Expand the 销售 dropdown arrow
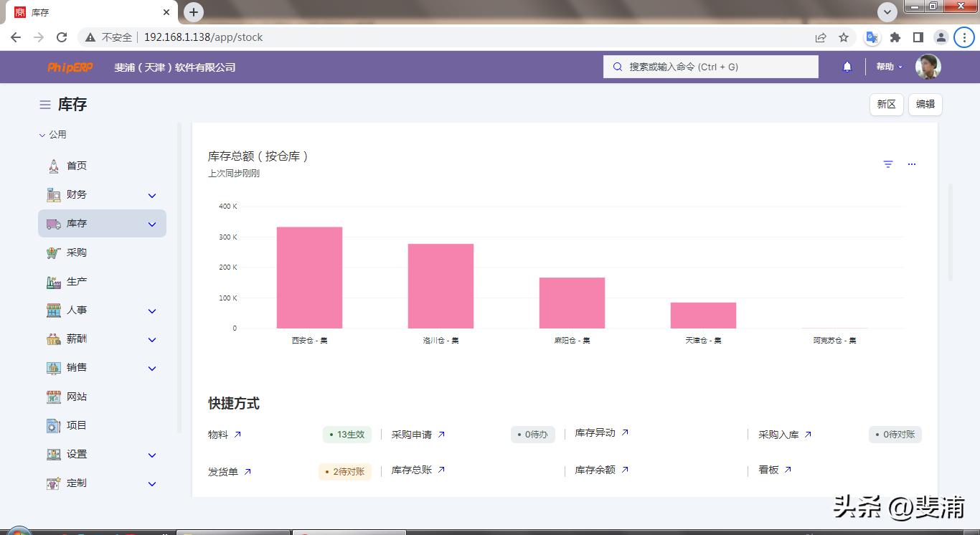 151,368
